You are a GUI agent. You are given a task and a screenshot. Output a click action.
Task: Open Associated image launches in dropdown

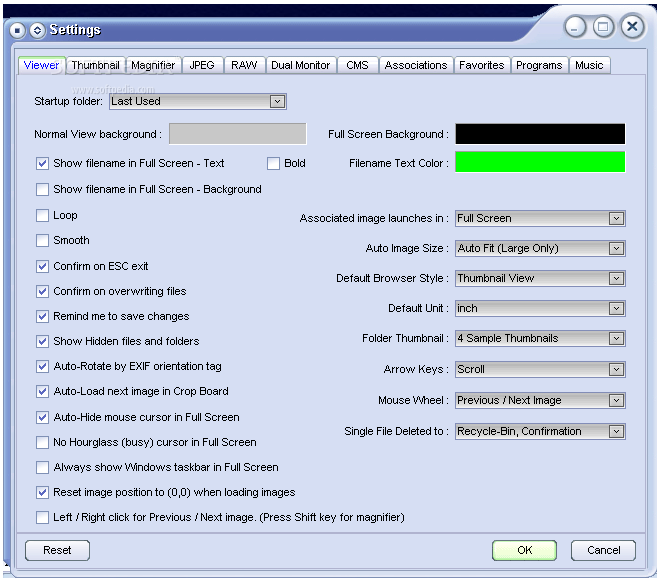[x=540, y=218]
